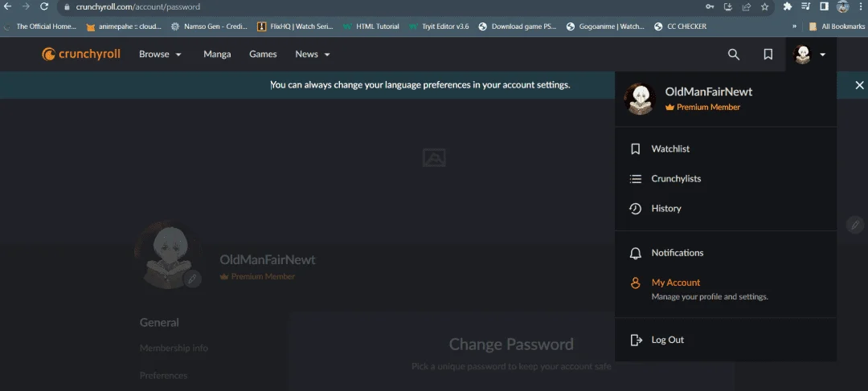Click the My Account person icon
This screenshot has width=868, height=391.
(636, 283)
